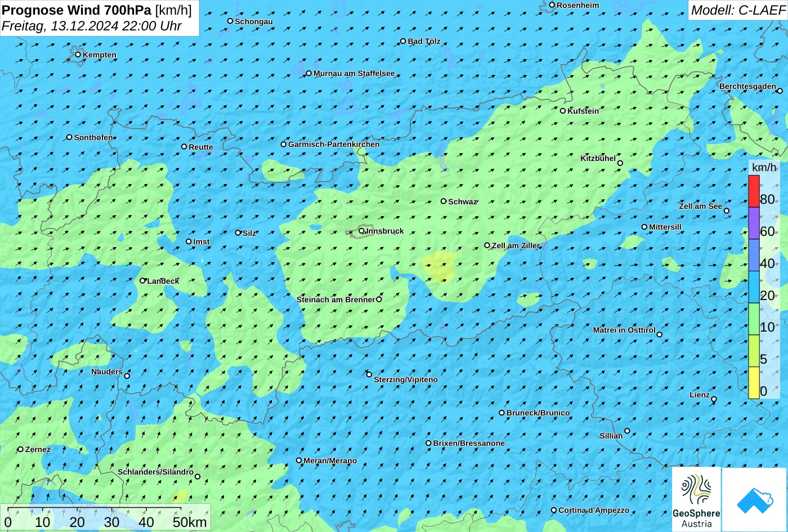This screenshot has height=532, width=788.
Task: Click the Sterzing/Vipiteno marker
Action: [369, 374]
